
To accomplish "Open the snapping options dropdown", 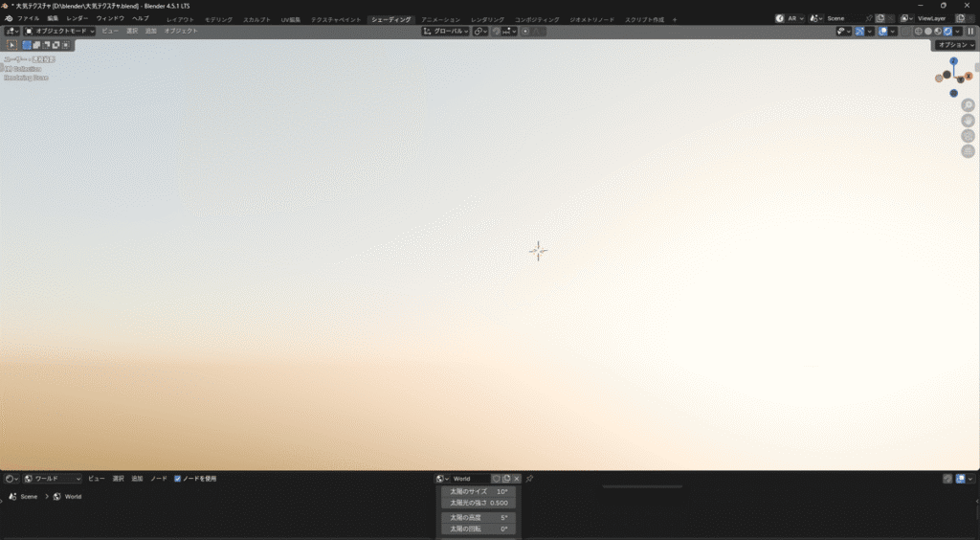I will (x=509, y=32).
